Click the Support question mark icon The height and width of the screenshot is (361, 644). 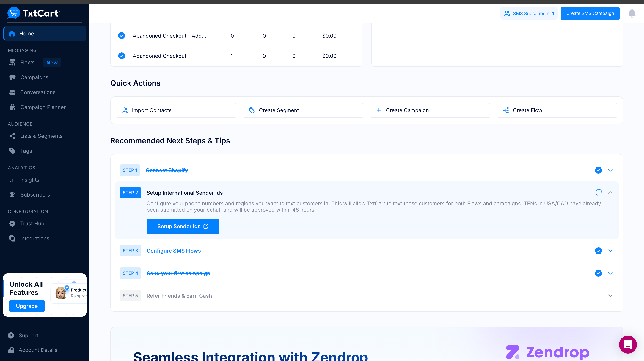(x=11, y=335)
